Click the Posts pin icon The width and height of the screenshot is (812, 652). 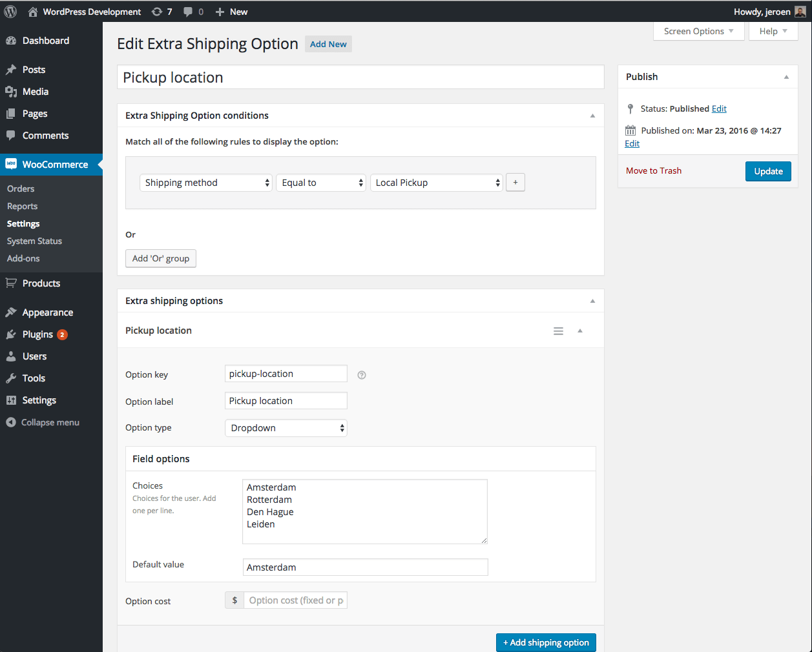(11, 70)
